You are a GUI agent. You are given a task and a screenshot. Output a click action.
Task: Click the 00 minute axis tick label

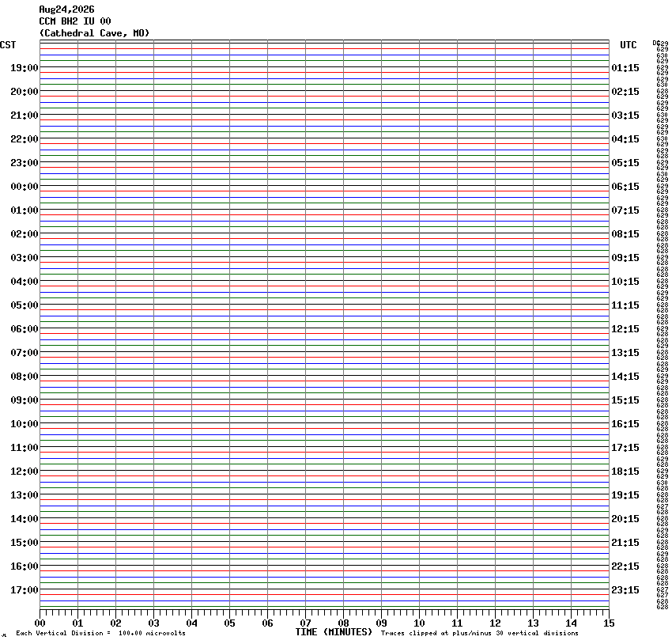point(40,623)
